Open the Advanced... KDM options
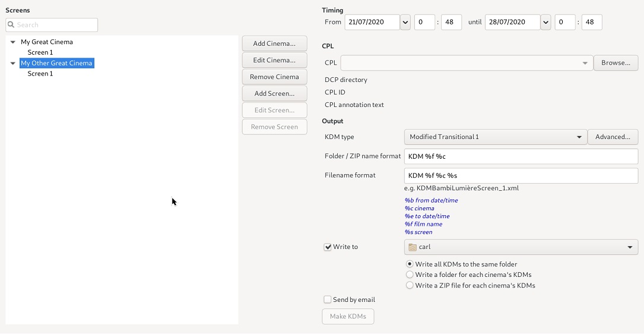Image resolution: width=644 pixels, height=334 pixels. tap(613, 137)
